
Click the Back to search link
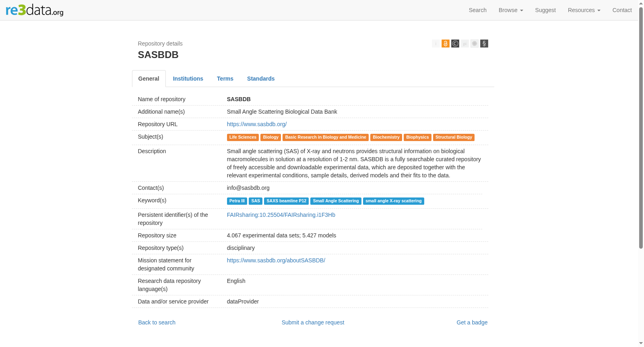(157, 322)
